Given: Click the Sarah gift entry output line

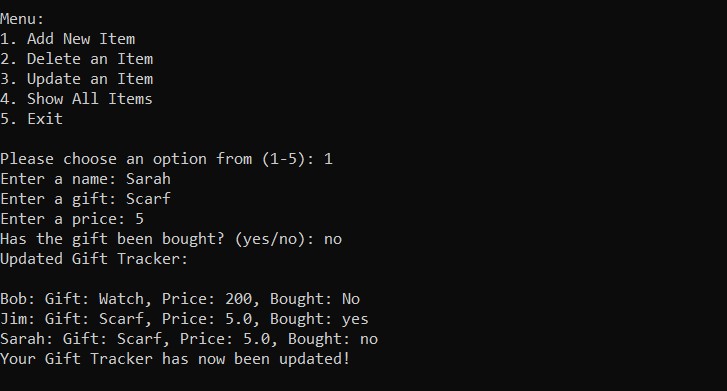Looking at the screenshot, I should tap(189, 339).
